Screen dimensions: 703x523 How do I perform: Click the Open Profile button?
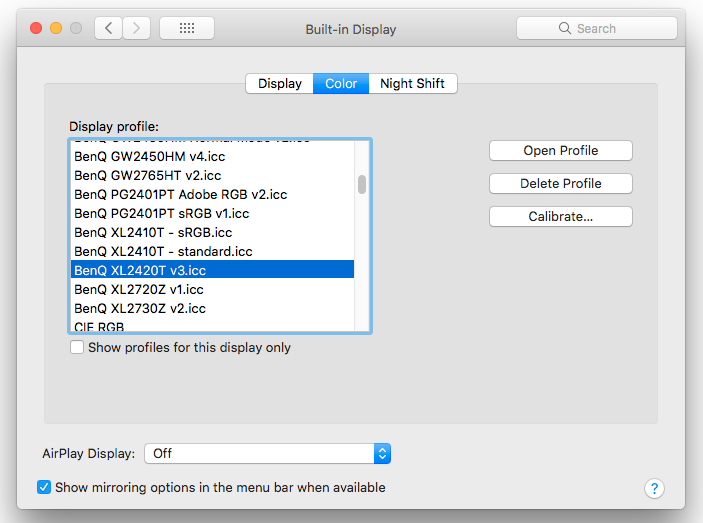pyautogui.click(x=560, y=151)
